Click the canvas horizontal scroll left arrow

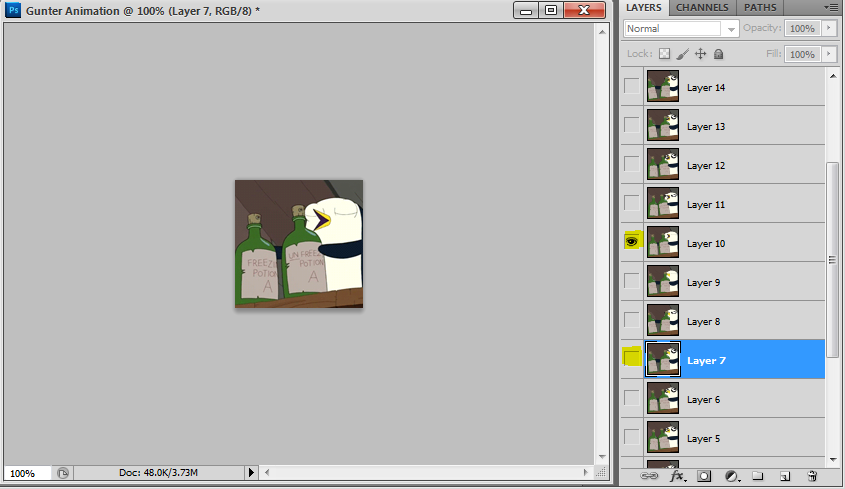point(267,472)
